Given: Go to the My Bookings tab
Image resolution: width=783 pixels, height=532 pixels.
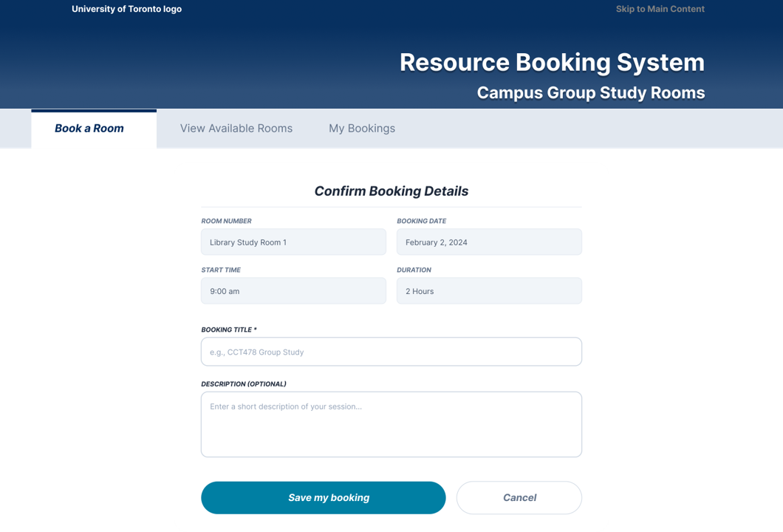Looking at the screenshot, I should 362,129.
